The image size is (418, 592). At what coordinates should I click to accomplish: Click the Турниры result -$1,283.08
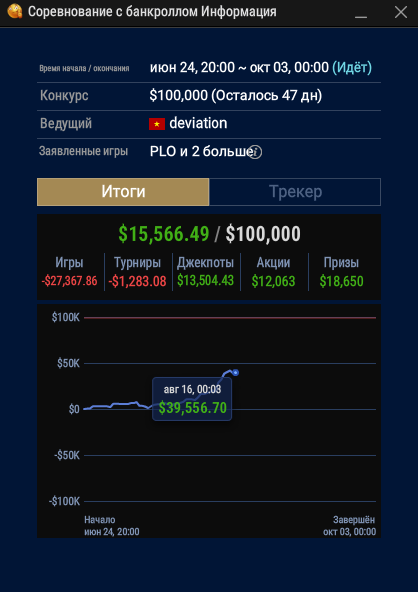coord(137,281)
